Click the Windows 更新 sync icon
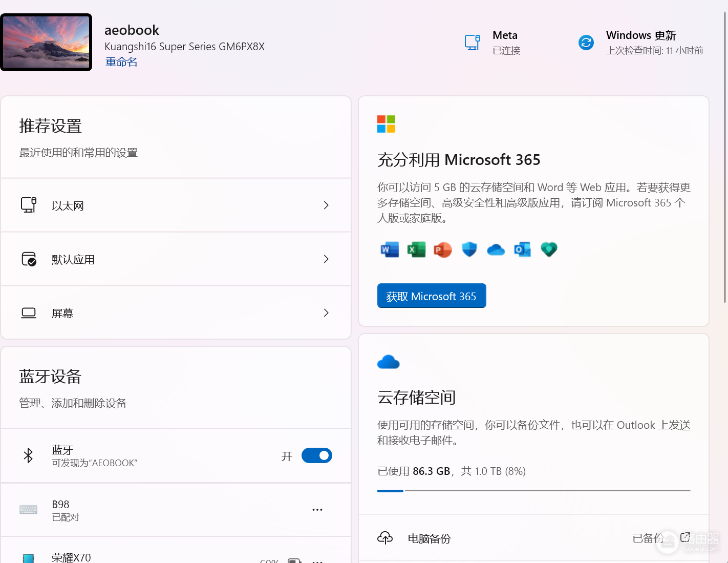This screenshot has width=728, height=563. (x=586, y=43)
